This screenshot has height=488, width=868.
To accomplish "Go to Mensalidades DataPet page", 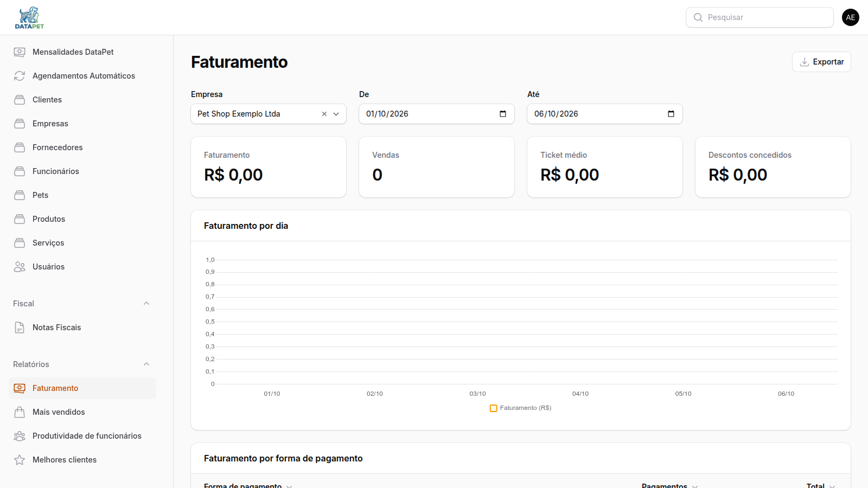I will click(x=82, y=52).
